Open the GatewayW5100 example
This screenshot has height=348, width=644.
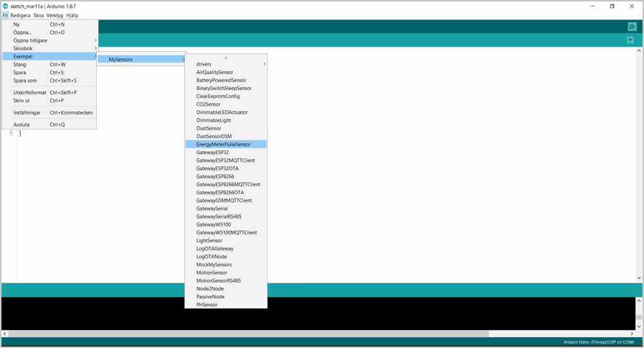coord(226,224)
